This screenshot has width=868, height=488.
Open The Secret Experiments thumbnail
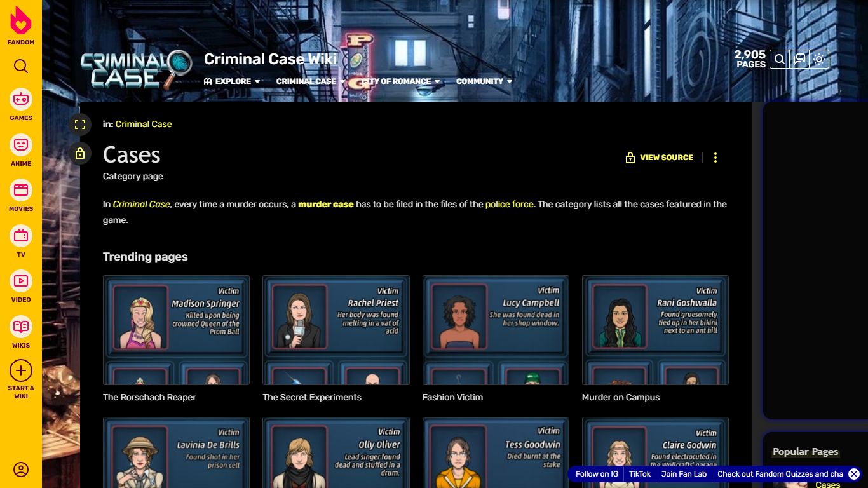pos(336,330)
